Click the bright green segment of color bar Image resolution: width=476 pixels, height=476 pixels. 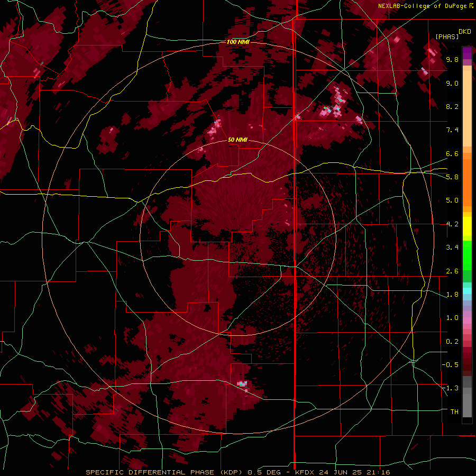467,255
